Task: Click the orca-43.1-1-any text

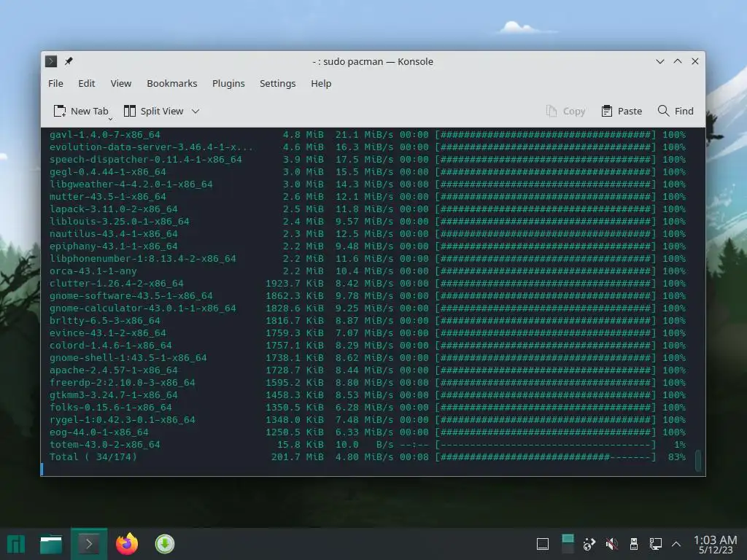Action: coord(93,271)
